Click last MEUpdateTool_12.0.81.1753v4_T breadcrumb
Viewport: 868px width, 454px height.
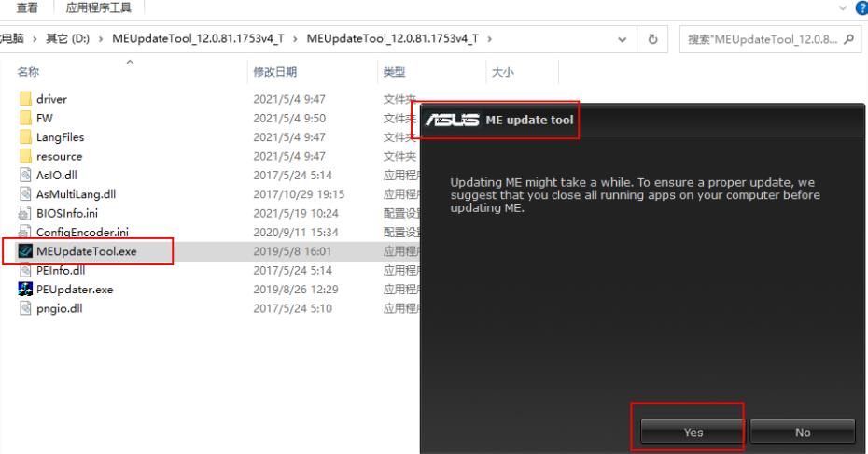coord(393,39)
